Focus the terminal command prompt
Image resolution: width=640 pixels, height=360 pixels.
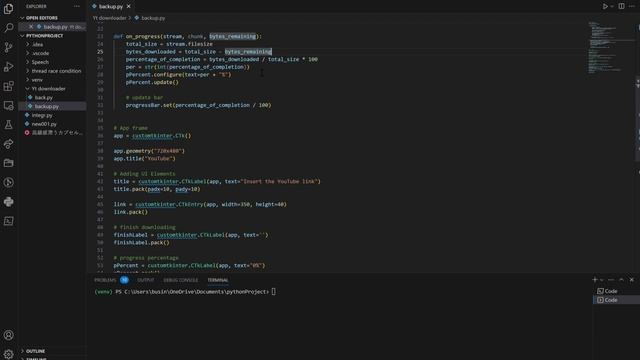[273, 292]
